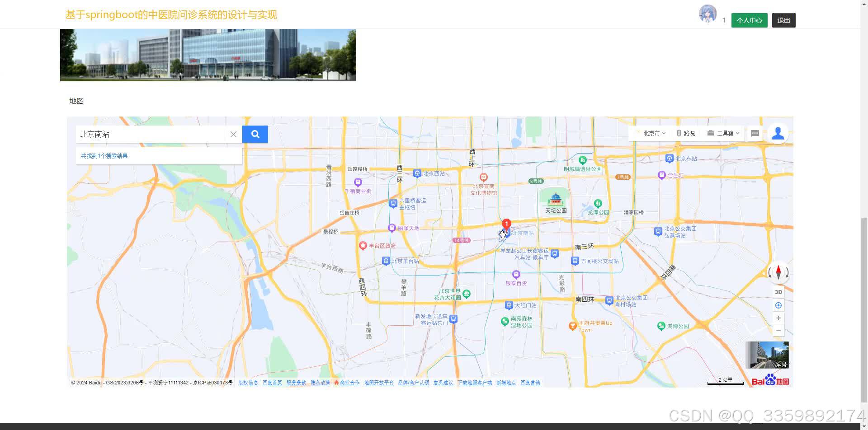868x430 pixels.
Task: Open the 隐私政策 footer link
Action: click(320, 383)
